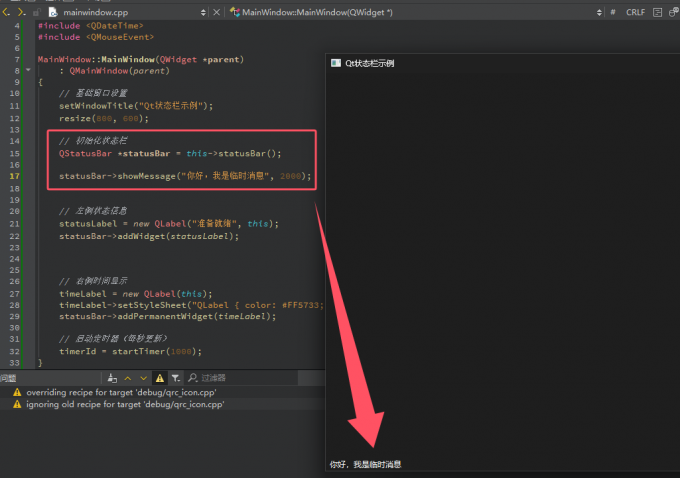This screenshot has height=478, width=680.
Task: Click the split editor icon
Action: tap(657, 12)
